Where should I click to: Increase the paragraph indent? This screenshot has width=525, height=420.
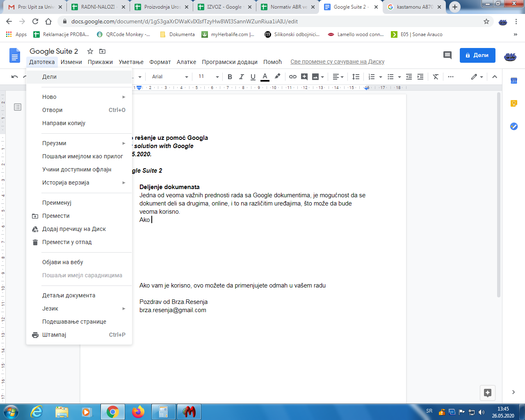click(420, 77)
